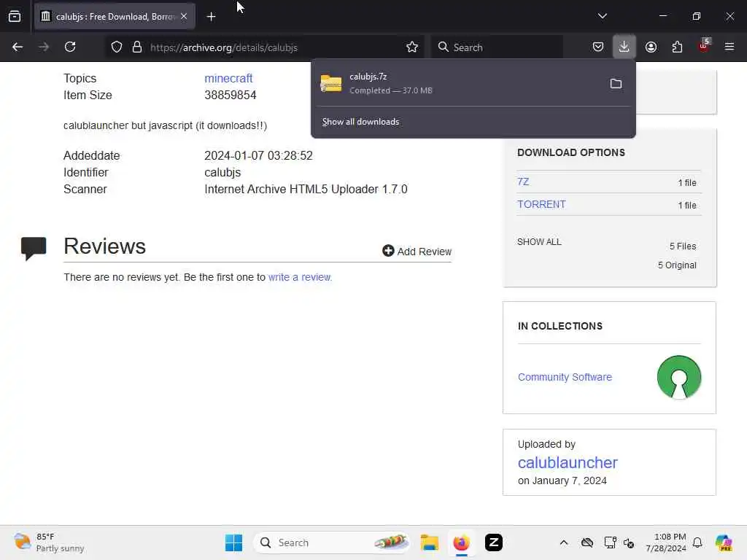
Task: Click Add Review
Action: 417,251
